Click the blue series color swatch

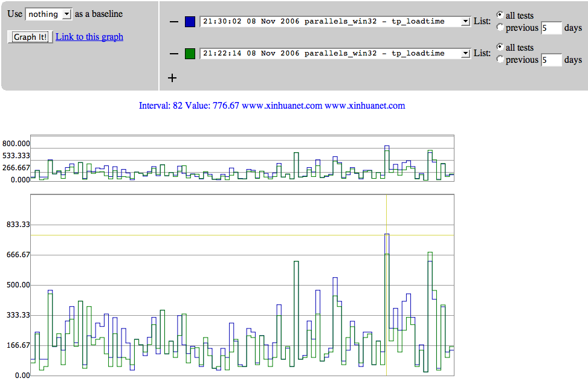point(190,22)
